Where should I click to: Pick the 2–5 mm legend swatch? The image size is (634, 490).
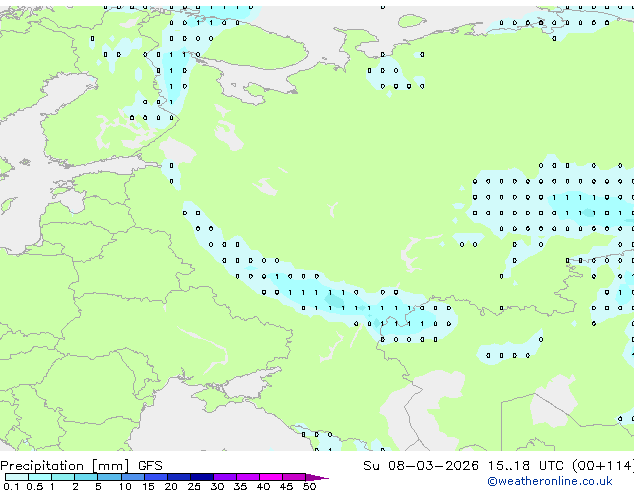86,477
